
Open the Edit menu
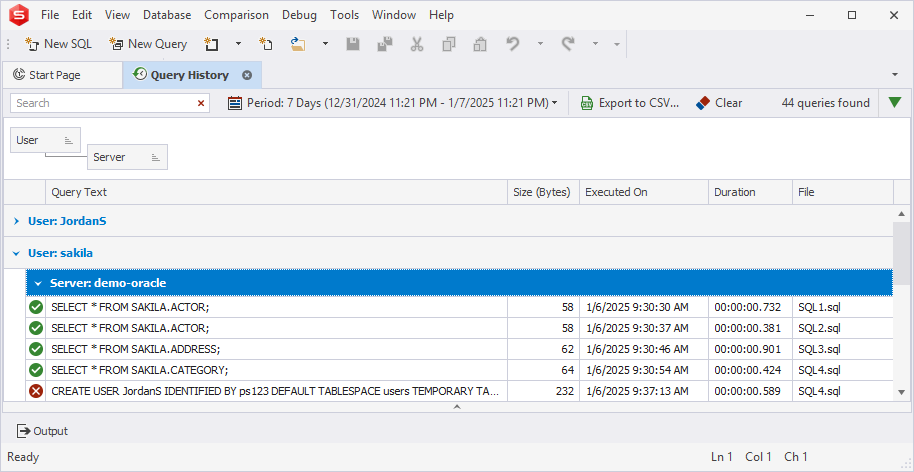coord(82,15)
